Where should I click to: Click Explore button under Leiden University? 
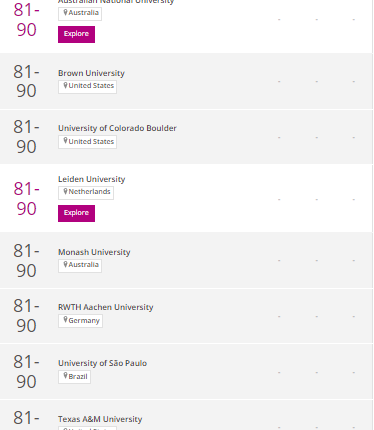[76, 213]
